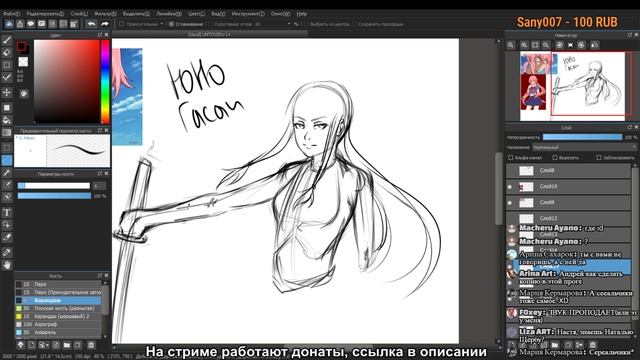Click the foreground color swatch

tap(21, 47)
